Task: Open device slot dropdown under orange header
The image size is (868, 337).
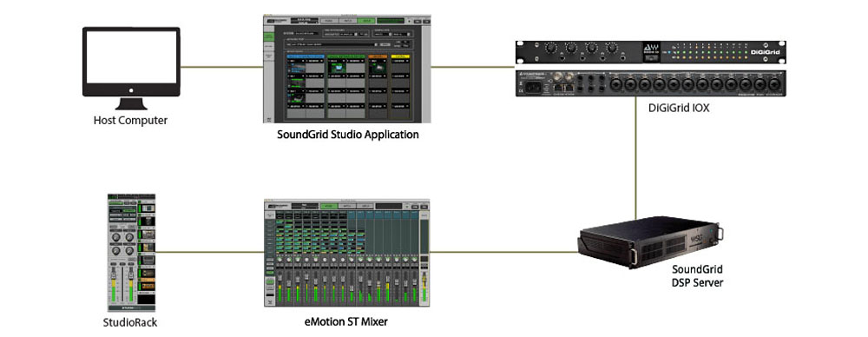Action: coord(378,61)
